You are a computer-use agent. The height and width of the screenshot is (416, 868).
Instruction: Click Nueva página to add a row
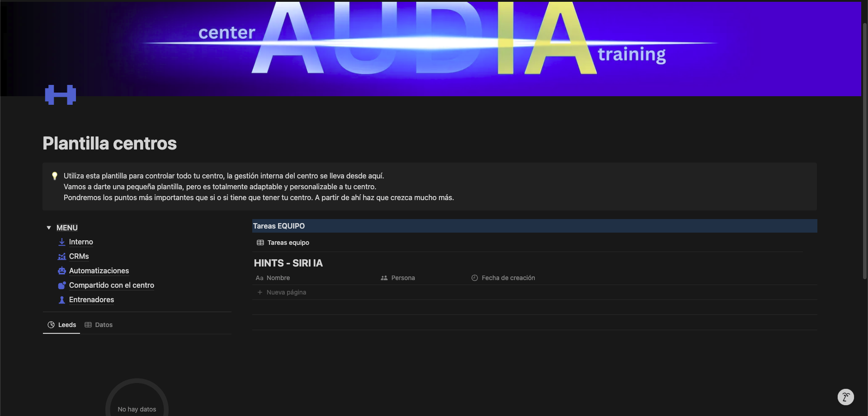click(286, 292)
